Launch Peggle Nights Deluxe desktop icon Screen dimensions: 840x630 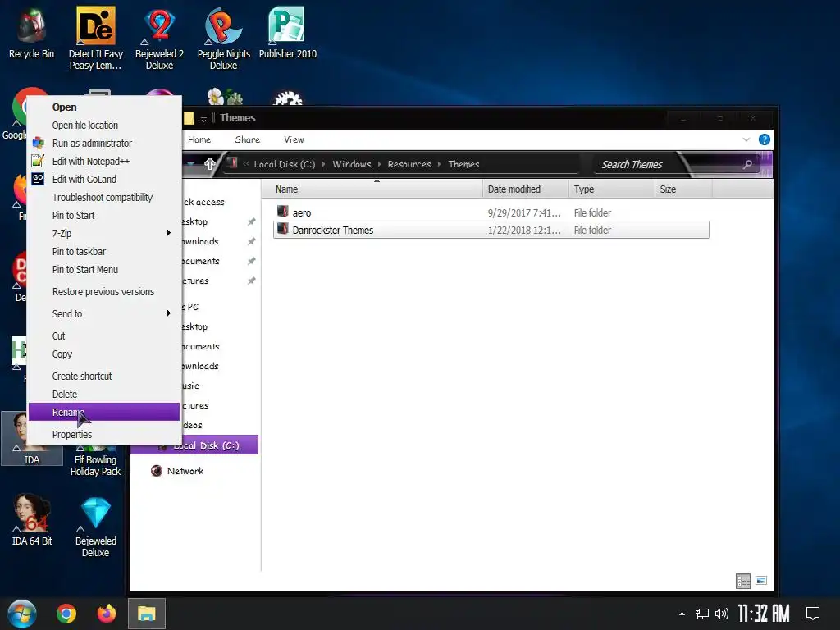point(223,38)
